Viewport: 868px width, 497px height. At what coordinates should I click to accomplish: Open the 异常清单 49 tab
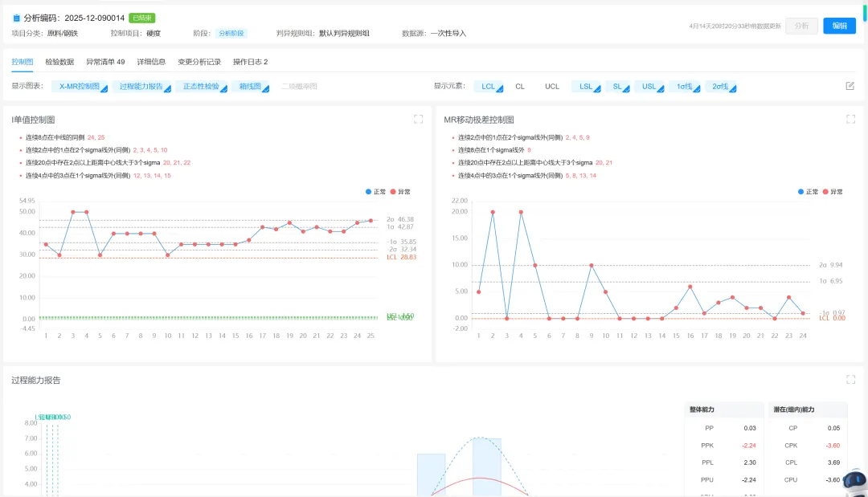pos(105,62)
